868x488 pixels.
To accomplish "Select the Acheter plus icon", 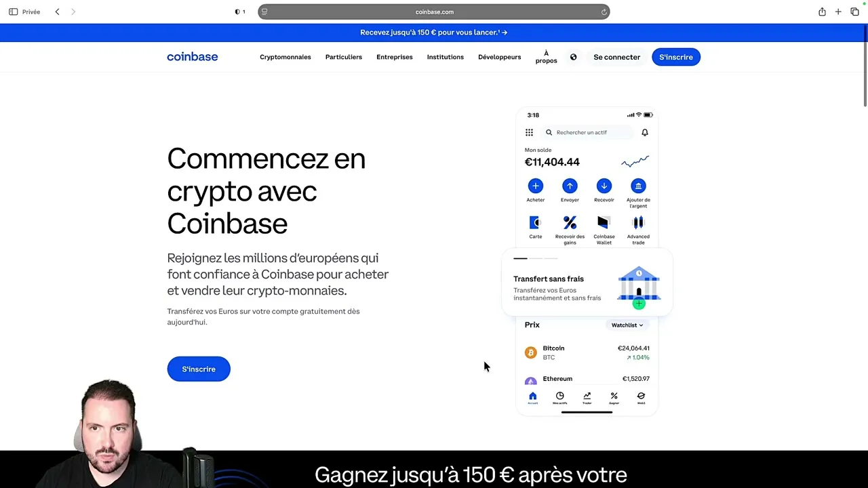I will [x=536, y=186].
